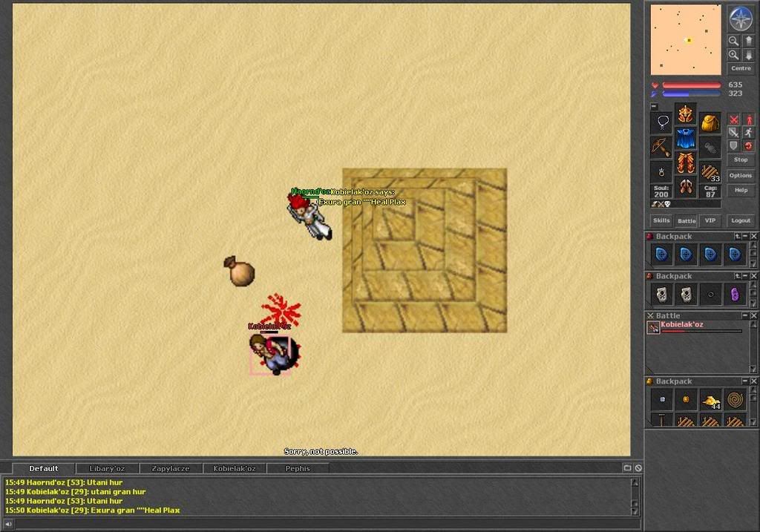
Task: Collapse the equipment inventory panel
Action: click(655, 107)
